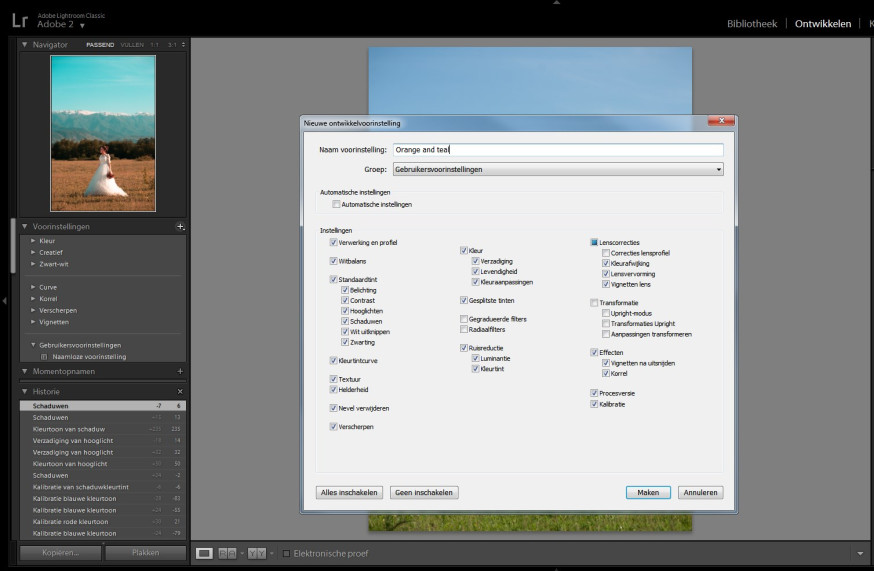874x571 pixels.
Task: Expand the Curve preset group
Action: click(x=33, y=287)
